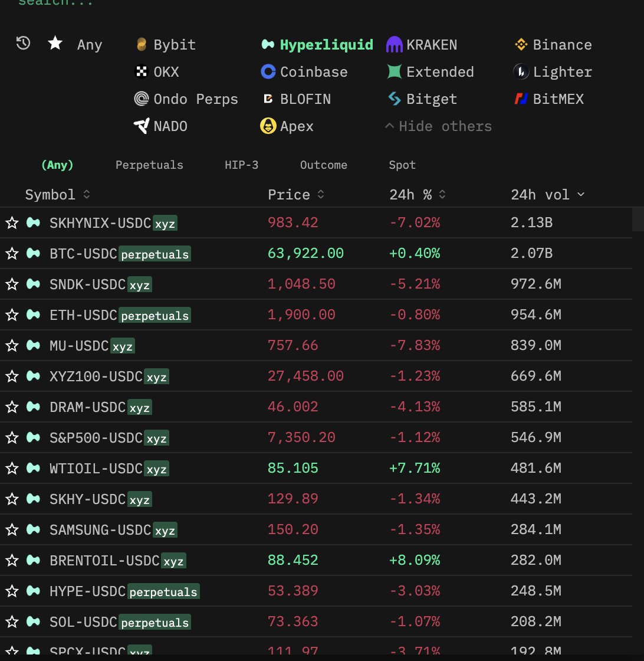
Task: Switch to the Outcome tab
Action: [323, 165]
